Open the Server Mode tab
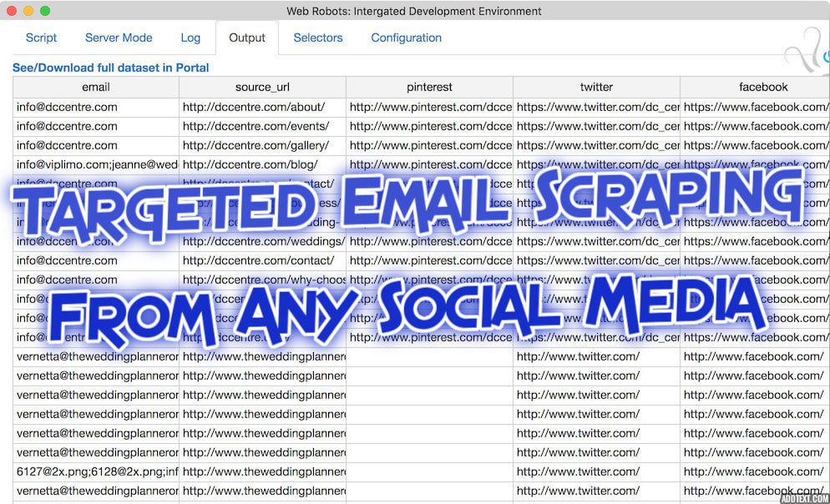Screen dimensions: 830x504 coord(119,38)
